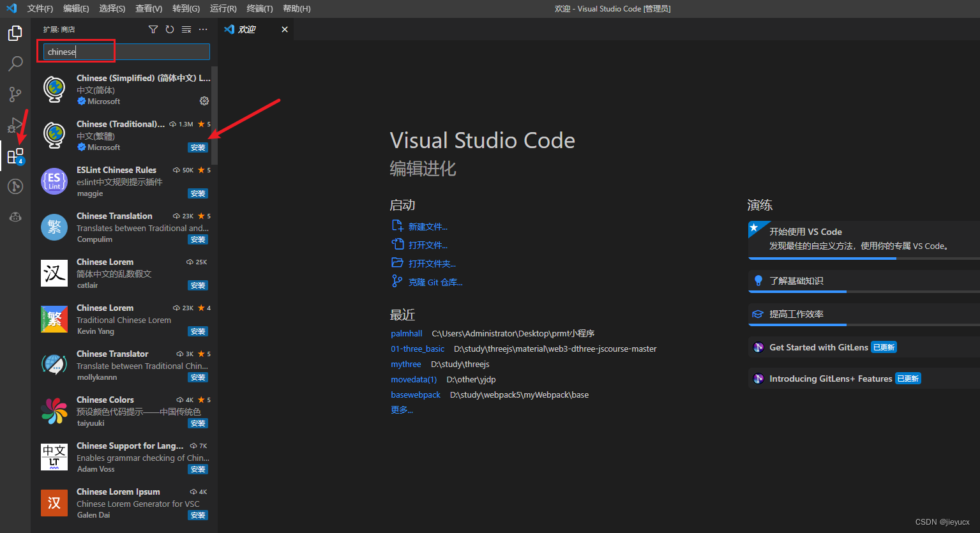
Task: Install Chinese Lorem by catlair
Action: pyautogui.click(x=198, y=285)
